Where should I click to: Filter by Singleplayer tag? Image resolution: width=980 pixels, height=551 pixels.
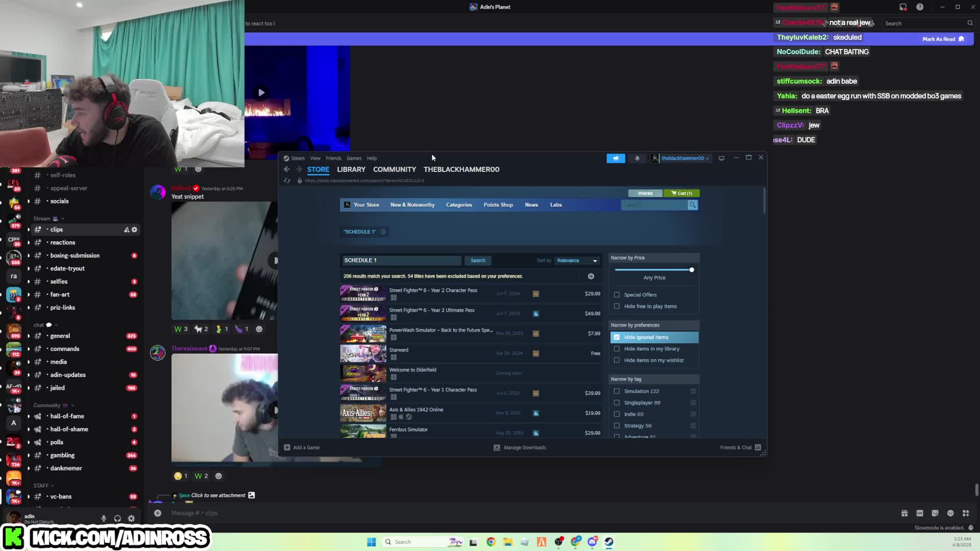pos(617,403)
